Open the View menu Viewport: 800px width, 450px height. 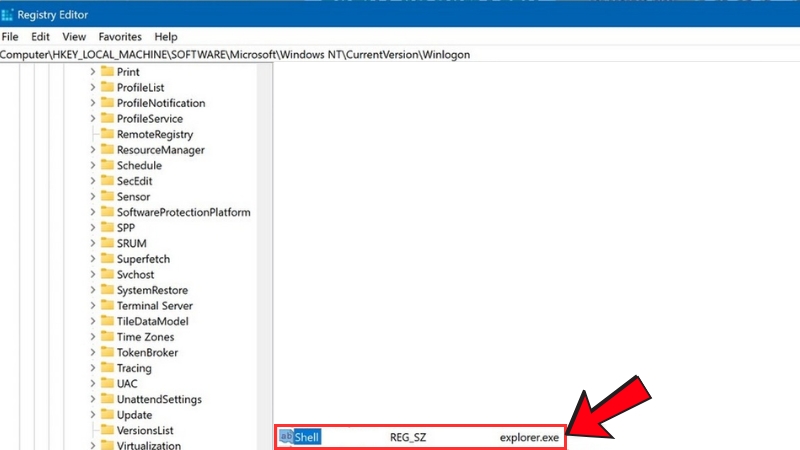pyautogui.click(x=74, y=37)
